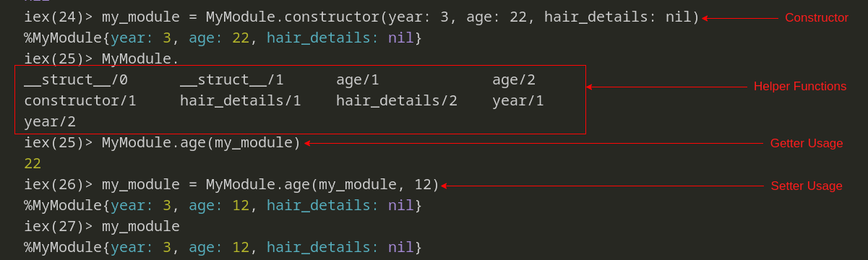Select the age/2 completion entry

click(514, 79)
